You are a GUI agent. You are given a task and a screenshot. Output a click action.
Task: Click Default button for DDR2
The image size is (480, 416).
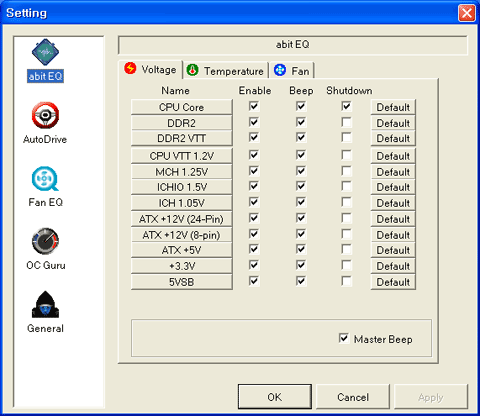pyautogui.click(x=393, y=123)
